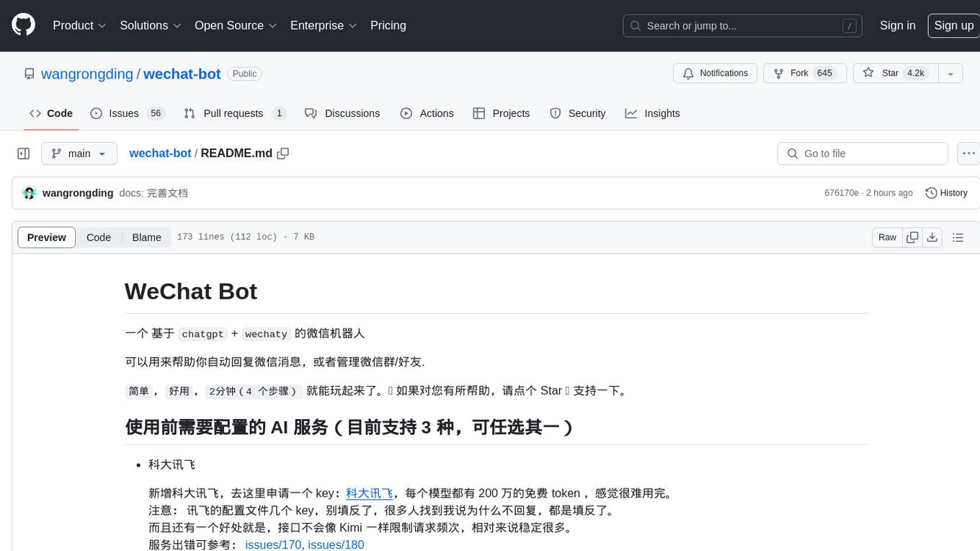Viewport: 980px width, 551px height.
Task: Open the commit message docs: 完善文档
Action: (x=153, y=193)
